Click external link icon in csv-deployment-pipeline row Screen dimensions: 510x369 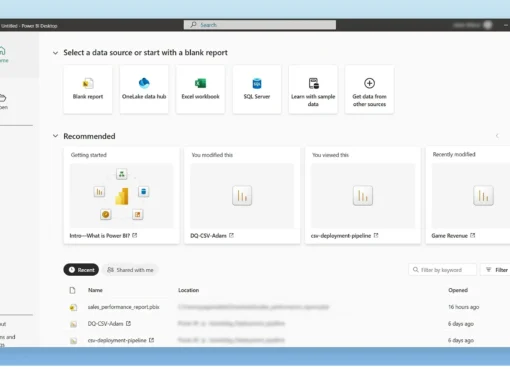coord(151,340)
